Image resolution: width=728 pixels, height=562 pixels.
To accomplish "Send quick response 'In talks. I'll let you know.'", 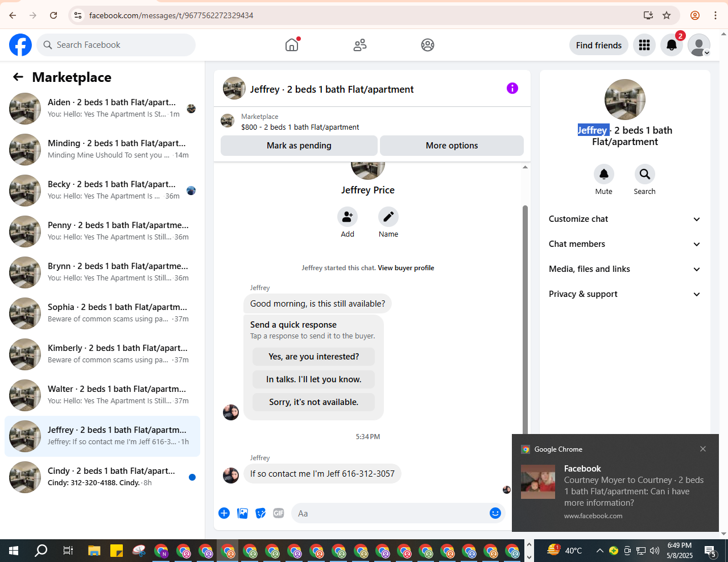I will (314, 379).
